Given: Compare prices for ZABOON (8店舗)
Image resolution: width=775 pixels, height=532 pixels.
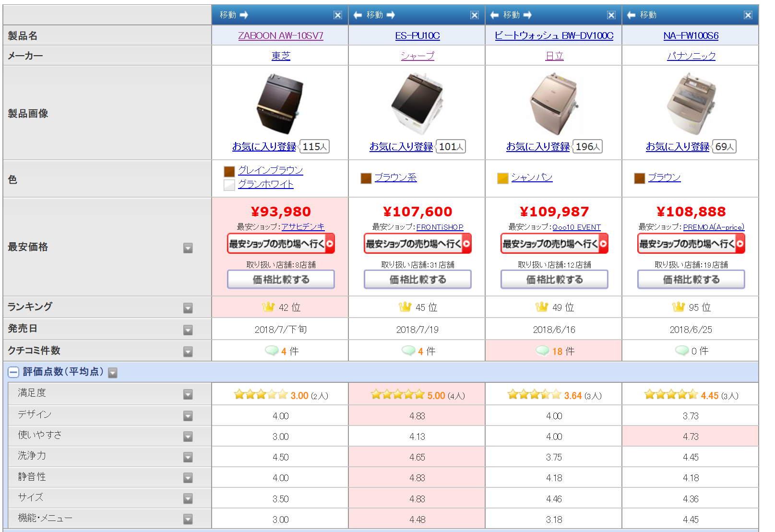Looking at the screenshot, I should click(x=281, y=279).
